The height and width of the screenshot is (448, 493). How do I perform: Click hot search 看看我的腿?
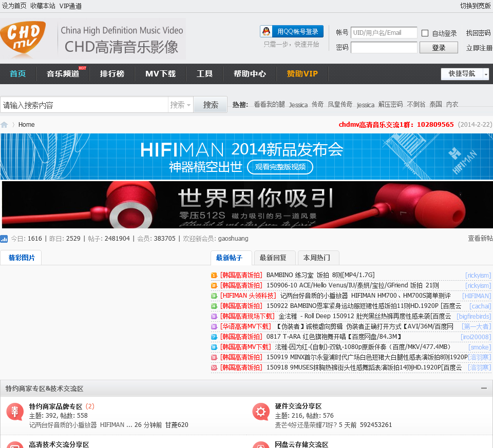click(269, 104)
